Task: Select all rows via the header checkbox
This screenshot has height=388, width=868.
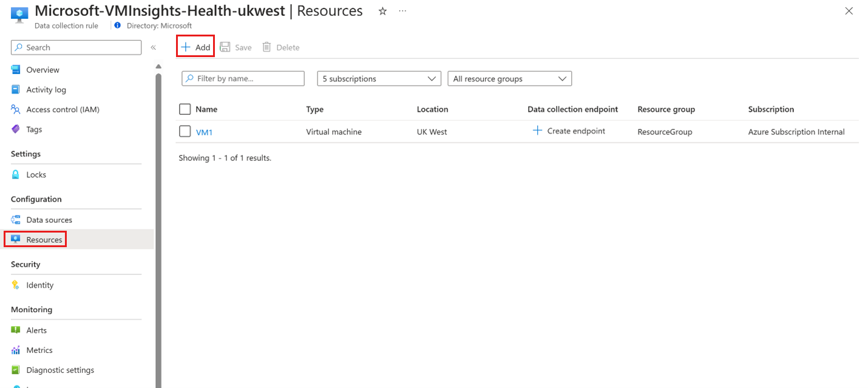Action: (x=185, y=109)
